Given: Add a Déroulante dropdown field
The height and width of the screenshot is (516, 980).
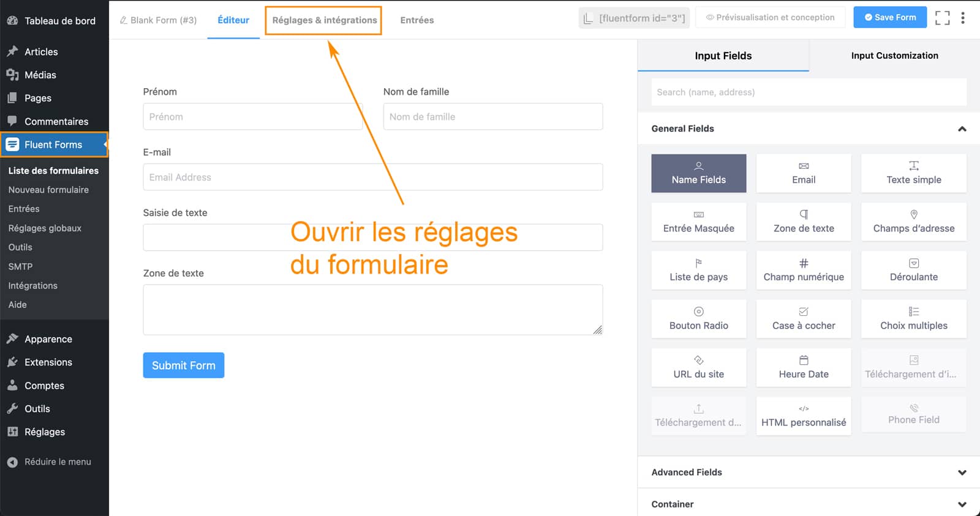Looking at the screenshot, I should pyautogui.click(x=914, y=270).
